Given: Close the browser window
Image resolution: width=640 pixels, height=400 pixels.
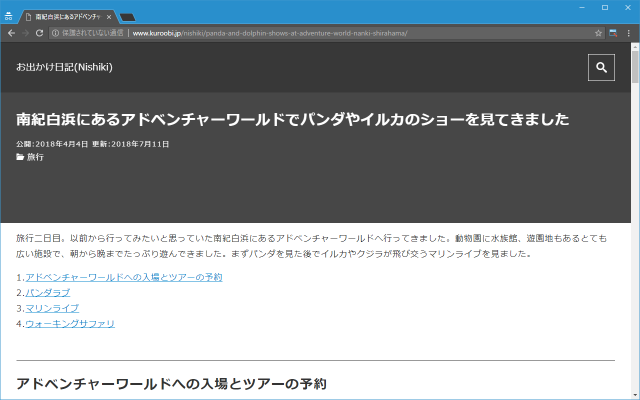Looking at the screenshot, I should [x=628, y=7].
